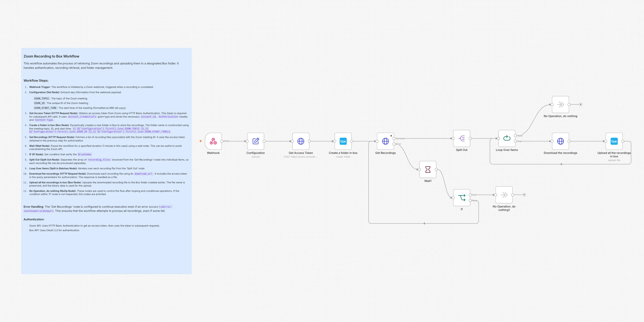Open the Configuration edit node
The height and width of the screenshot is (322, 644).
pyautogui.click(x=256, y=141)
